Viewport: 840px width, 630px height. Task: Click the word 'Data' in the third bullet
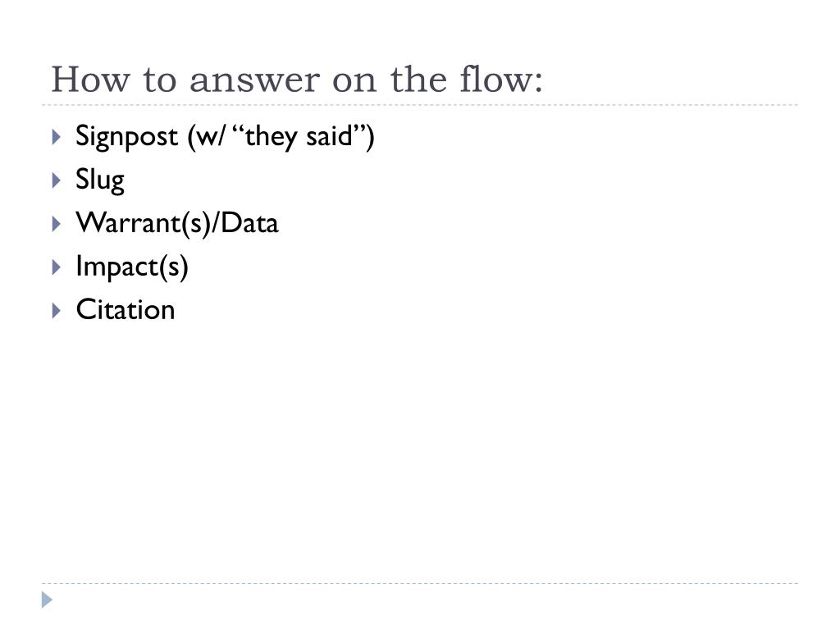(x=249, y=223)
